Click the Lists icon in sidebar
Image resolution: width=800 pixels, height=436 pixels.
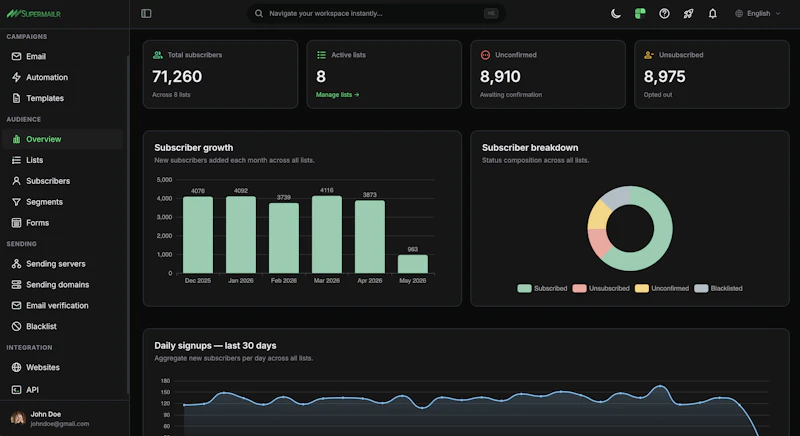[x=16, y=160]
